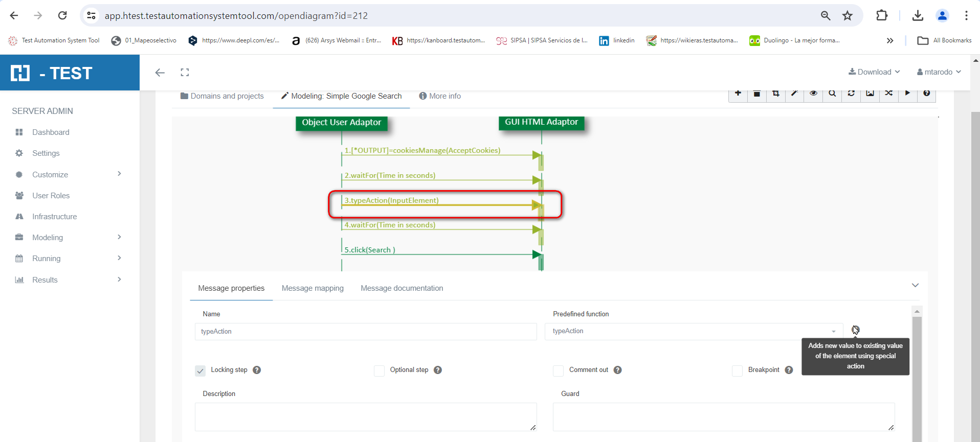Go to Dashboard in the sidebar
This screenshot has height=442, width=980.
click(x=51, y=132)
